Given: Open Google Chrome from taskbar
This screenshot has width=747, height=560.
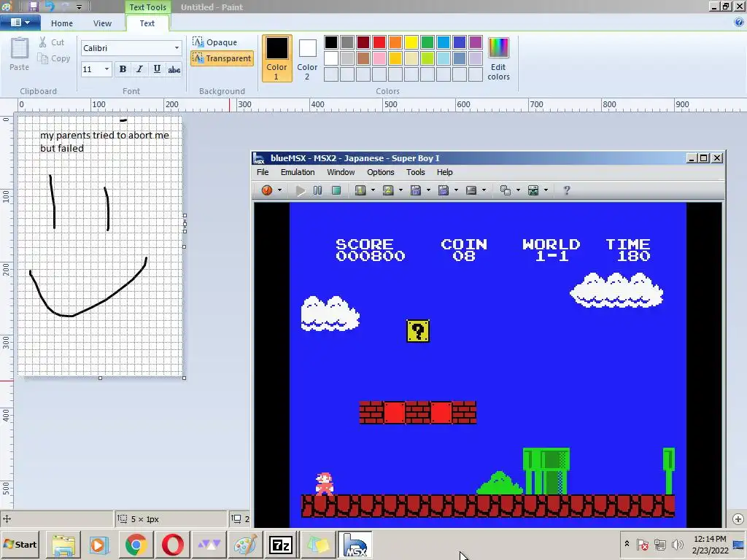Looking at the screenshot, I should [x=136, y=545].
